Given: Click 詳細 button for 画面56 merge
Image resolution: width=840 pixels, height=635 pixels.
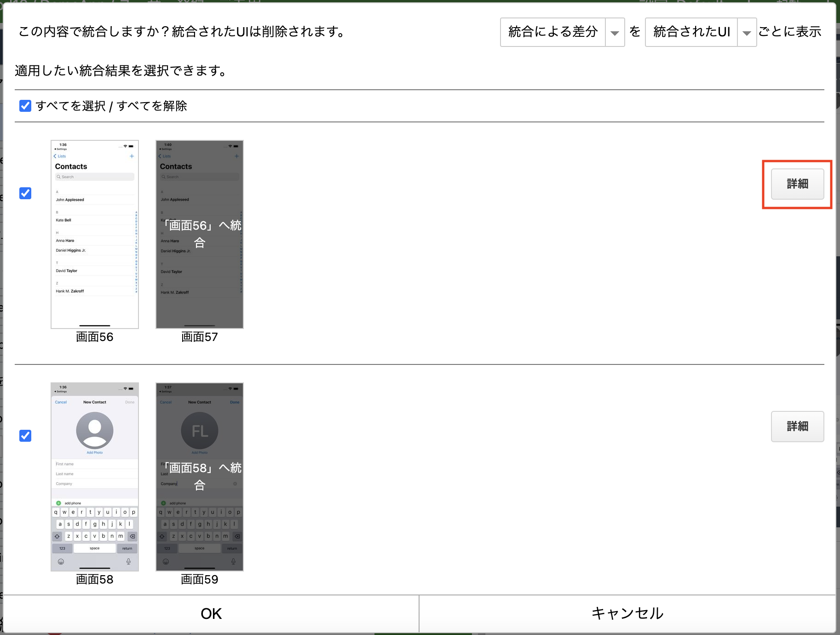Looking at the screenshot, I should tap(797, 184).
